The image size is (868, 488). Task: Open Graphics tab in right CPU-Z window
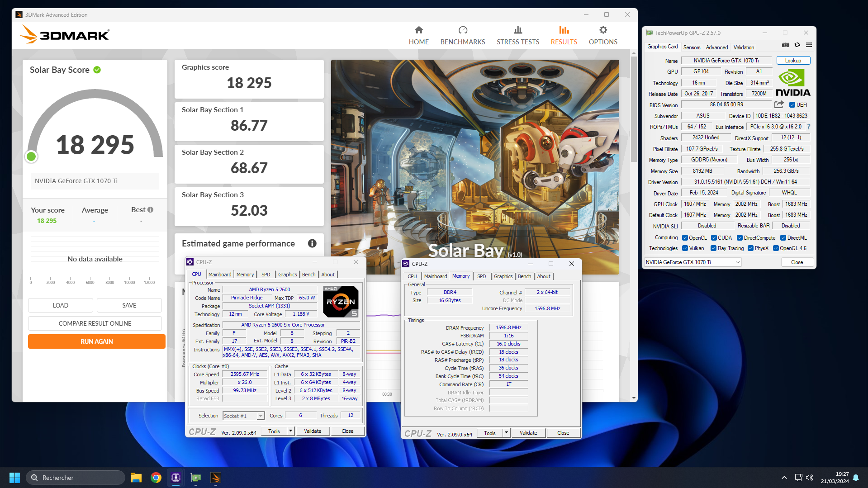[503, 276]
